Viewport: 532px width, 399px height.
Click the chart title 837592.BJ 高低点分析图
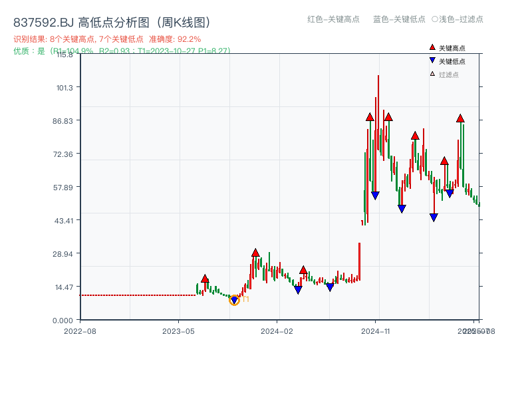(x=112, y=23)
